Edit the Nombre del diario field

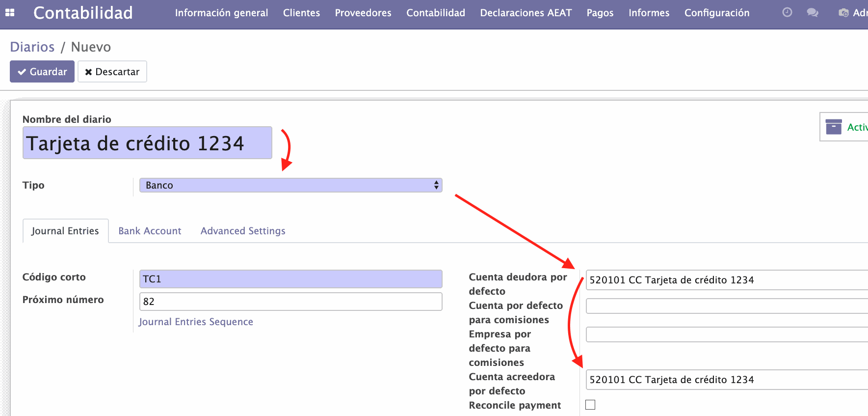[147, 143]
